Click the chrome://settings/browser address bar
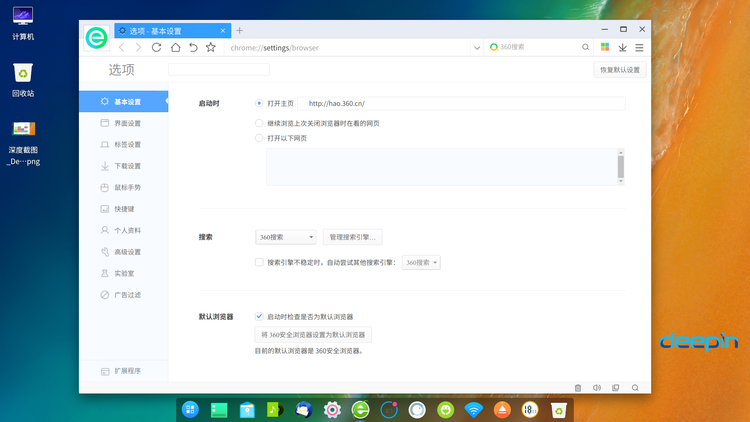 coord(349,48)
